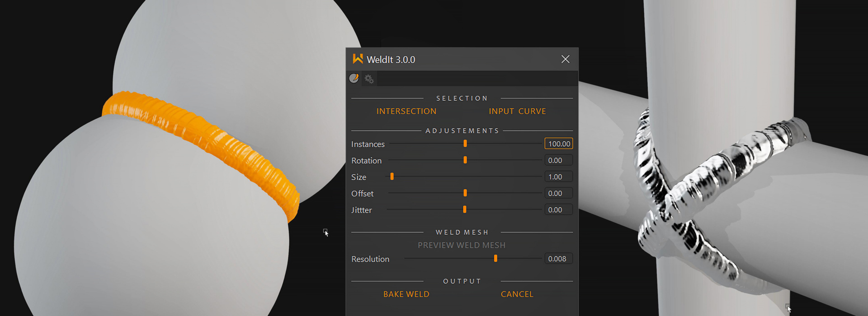Screen dimensions: 868x316
Task: Choose the INPUT CURVE option
Action: coord(517,111)
